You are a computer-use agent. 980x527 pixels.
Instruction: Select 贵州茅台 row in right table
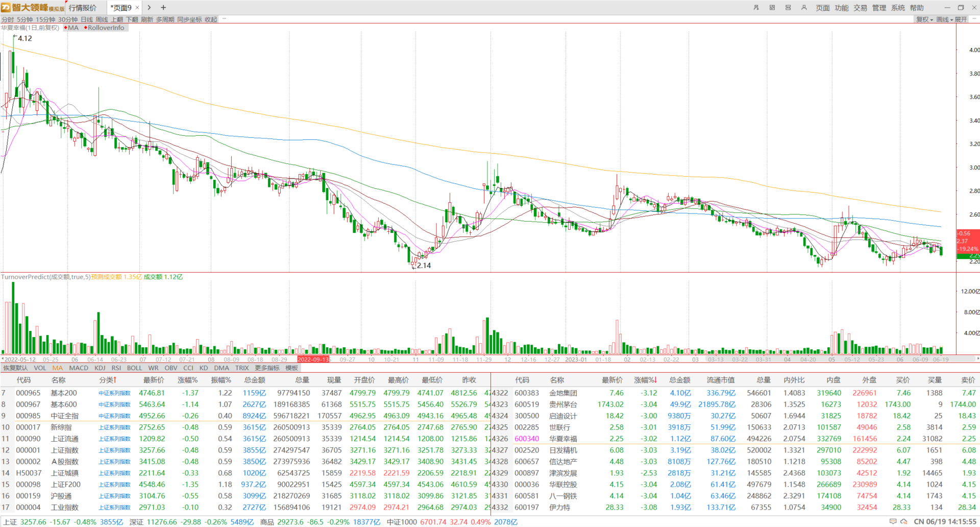735,404
